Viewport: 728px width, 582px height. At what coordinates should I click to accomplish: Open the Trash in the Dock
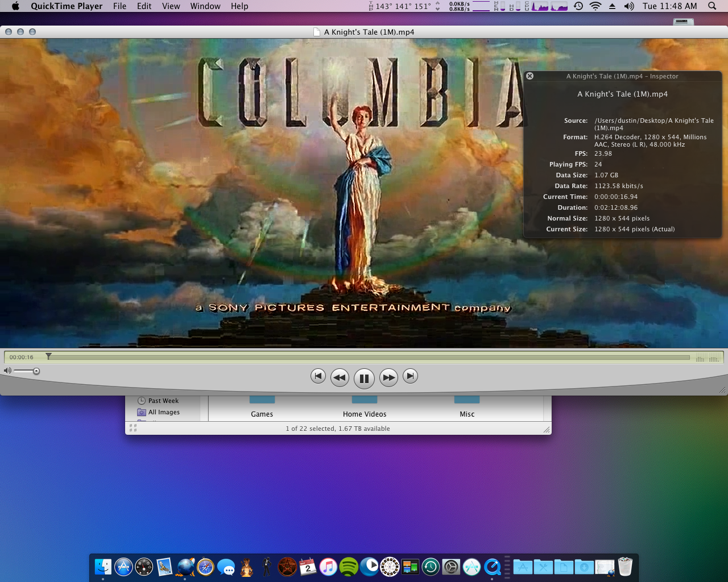pos(625,567)
